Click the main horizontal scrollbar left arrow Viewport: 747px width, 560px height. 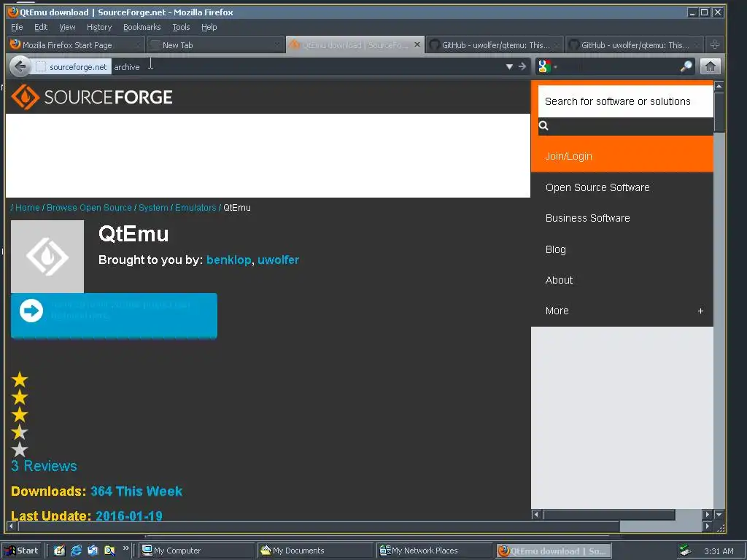12,526
